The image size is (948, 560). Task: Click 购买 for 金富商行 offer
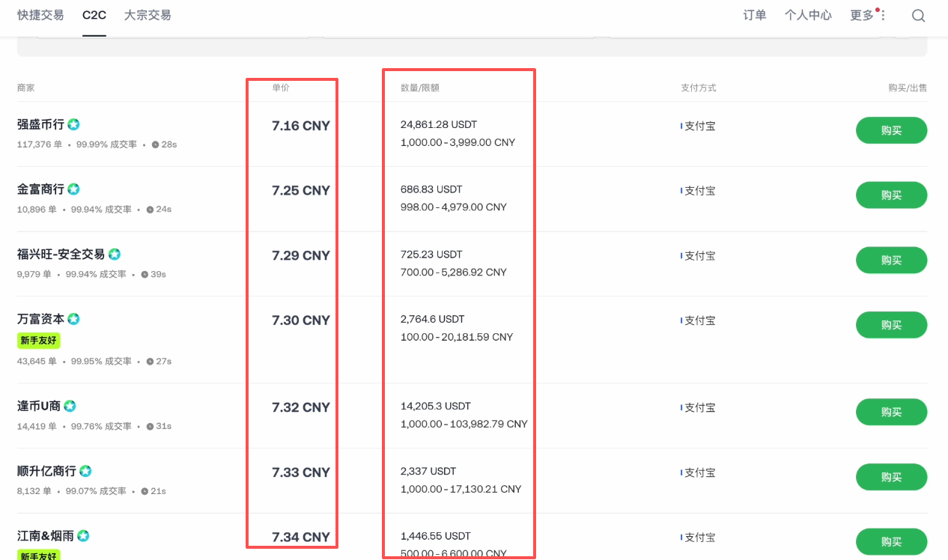click(x=891, y=195)
